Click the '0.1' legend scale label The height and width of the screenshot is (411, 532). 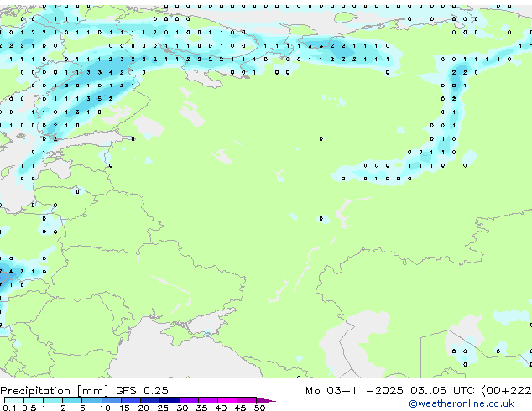9,408
